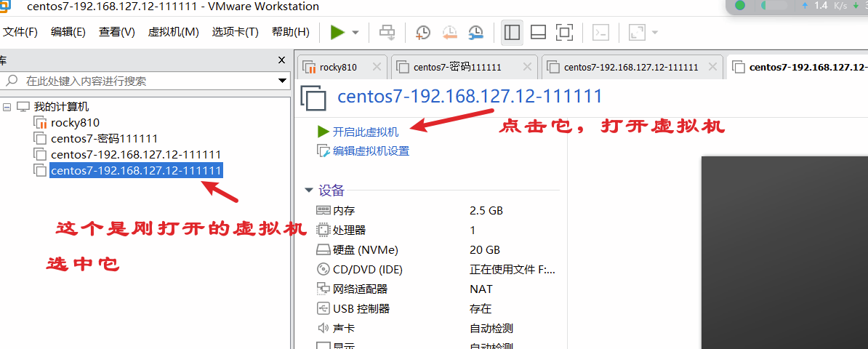Open the stretch display dropdown arrow
The height and width of the screenshot is (349, 868).
655,33
